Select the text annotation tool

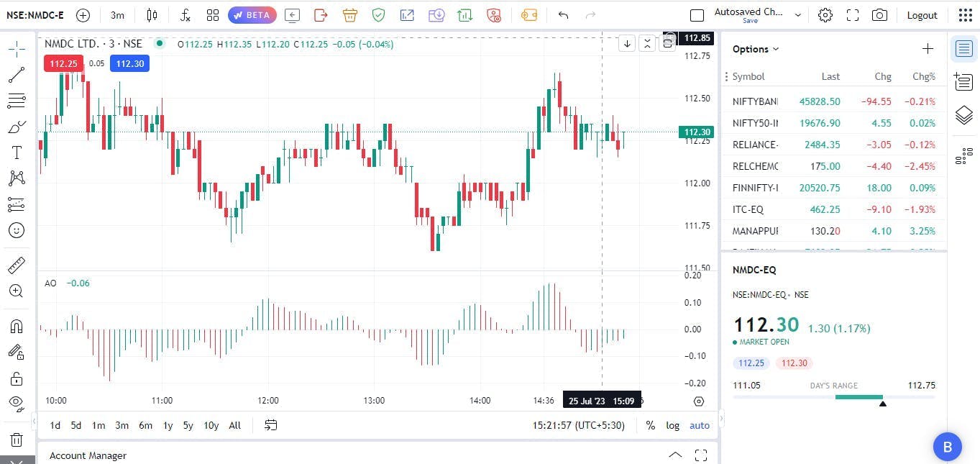pyautogui.click(x=17, y=153)
